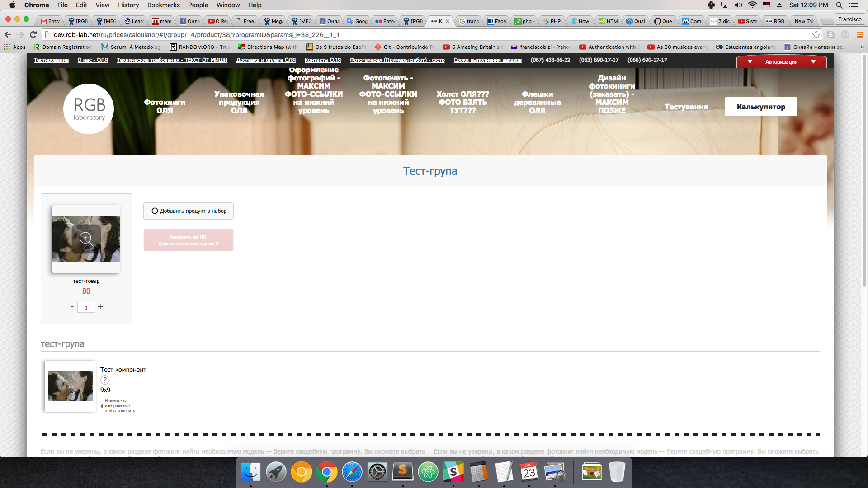The height and width of the screenshot is (488, 868).
Task: Open the Калькулятор navigation tab
Action: 760,107
